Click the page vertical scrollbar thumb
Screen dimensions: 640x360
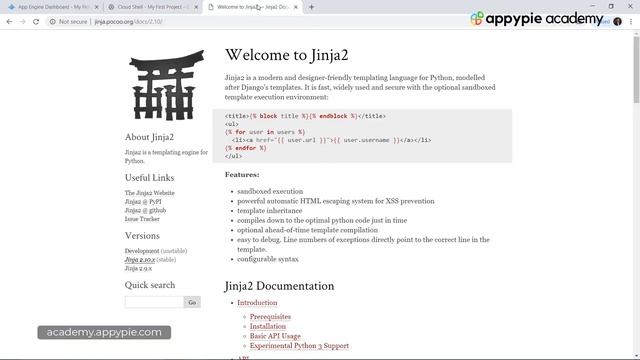[636, 69]
